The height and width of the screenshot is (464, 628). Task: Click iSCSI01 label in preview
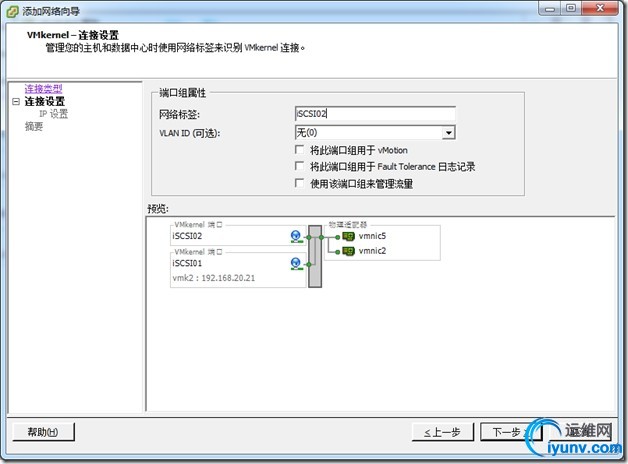(x=187, y=263)
